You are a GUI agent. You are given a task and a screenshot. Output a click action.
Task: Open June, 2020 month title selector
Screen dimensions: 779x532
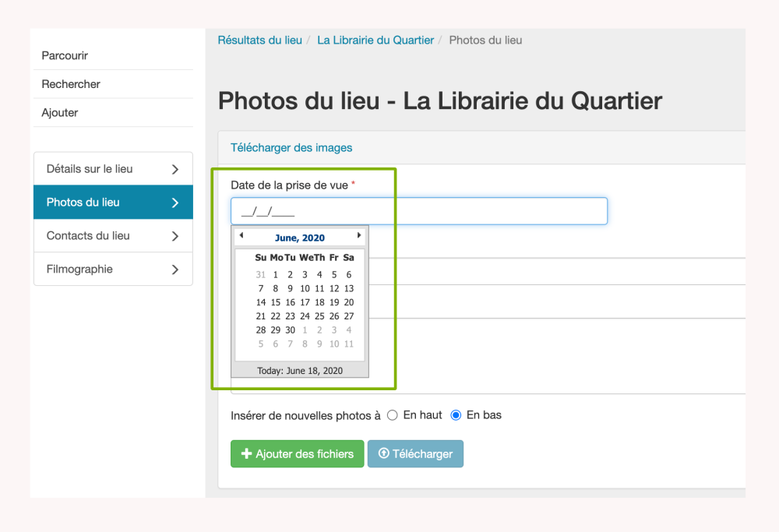(300, 238)
